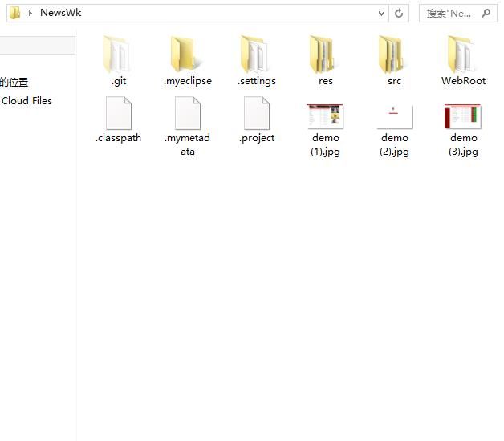Click the .mymetadata file name label

pos(187,144)
